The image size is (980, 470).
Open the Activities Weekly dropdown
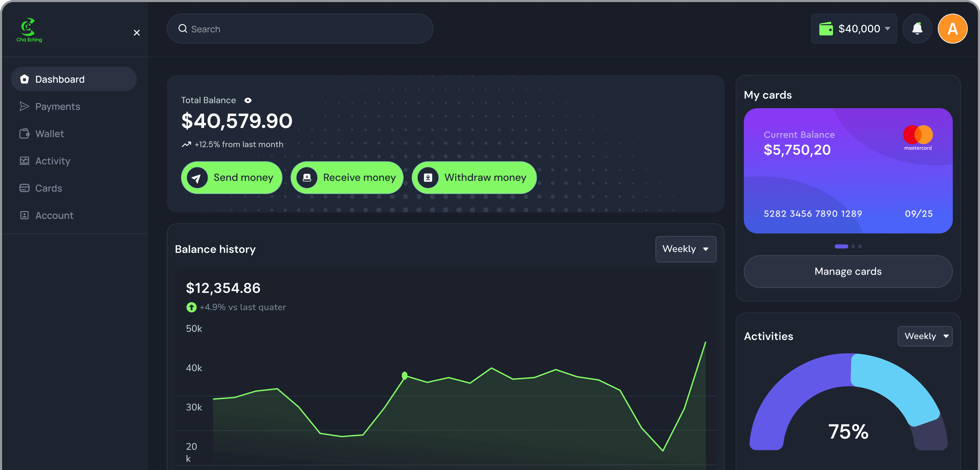pyautogui.click(x=925, y=336)
